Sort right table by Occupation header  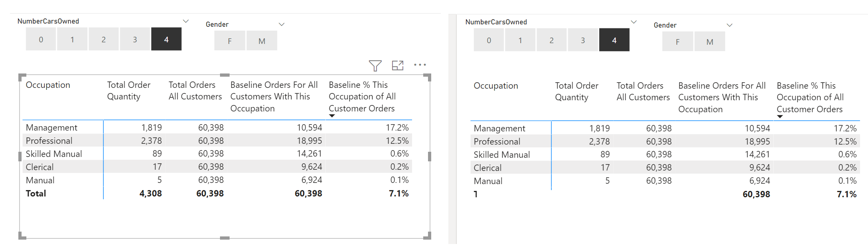point(496,86)
